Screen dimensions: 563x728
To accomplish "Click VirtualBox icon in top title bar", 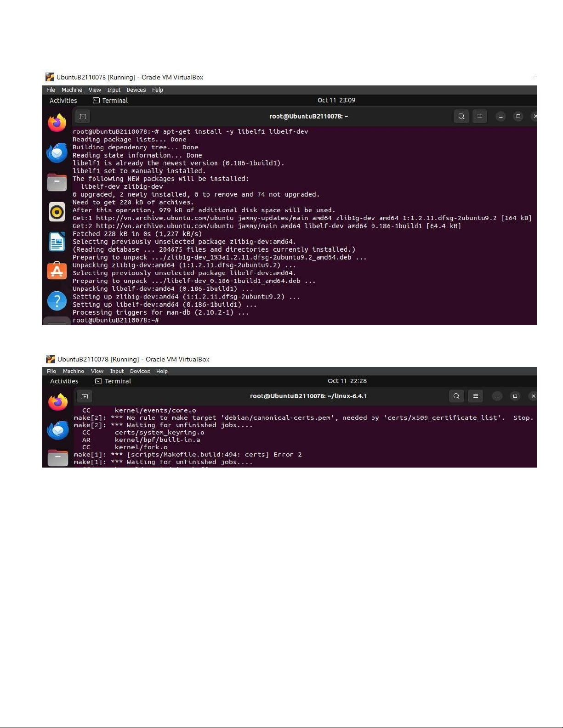I will coord(50,77).
